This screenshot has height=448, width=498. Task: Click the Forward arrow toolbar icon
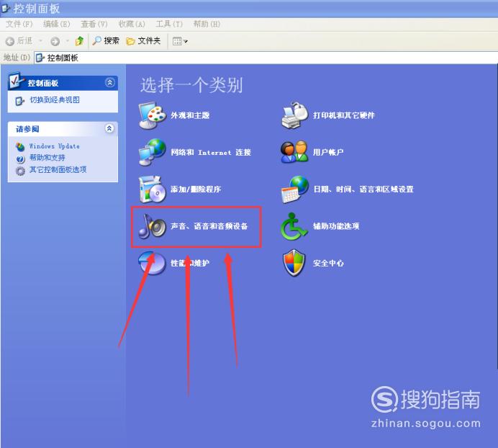[55, 41]
